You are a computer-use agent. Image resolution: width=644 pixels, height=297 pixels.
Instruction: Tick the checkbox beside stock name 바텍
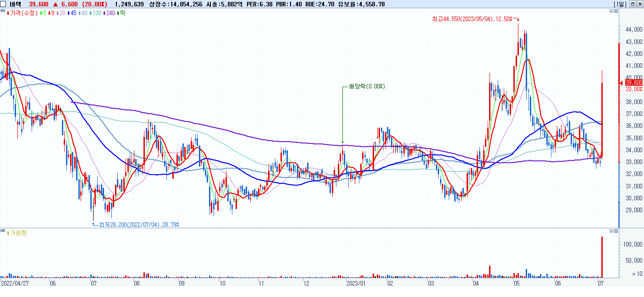pos(3,4)
